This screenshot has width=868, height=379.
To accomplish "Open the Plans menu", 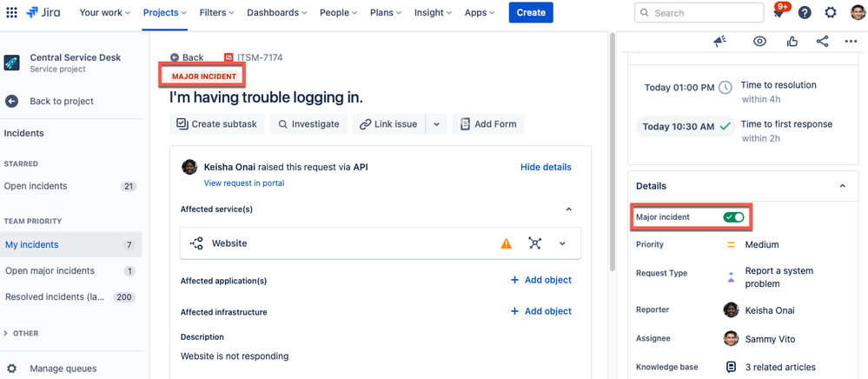I will (385, 12).
